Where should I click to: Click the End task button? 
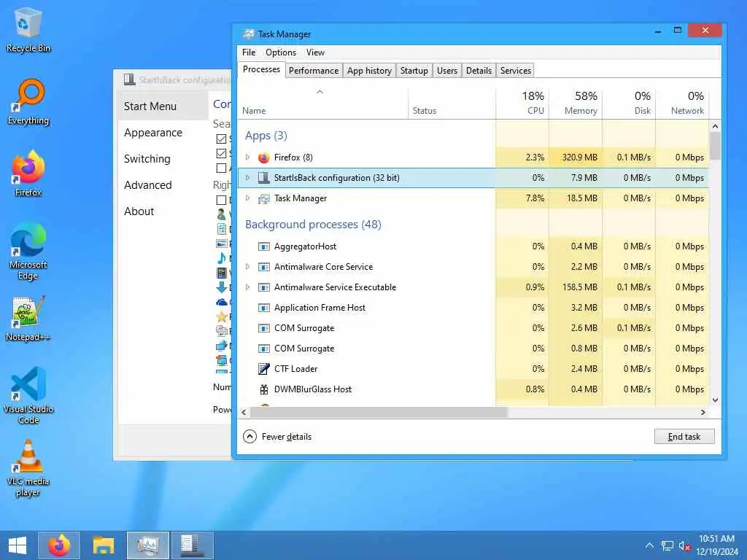[x=684, y=436]
